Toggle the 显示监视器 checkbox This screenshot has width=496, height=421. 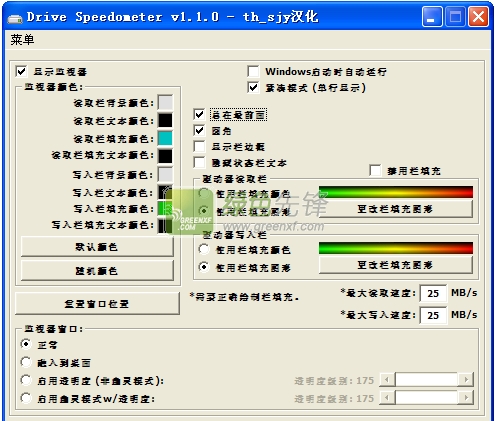(21, 71)
